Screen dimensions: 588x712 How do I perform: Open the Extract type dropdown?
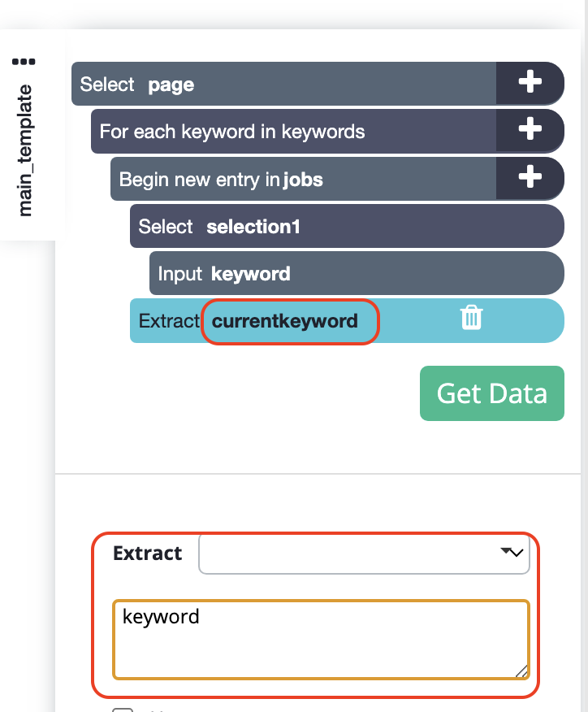(x=364, y=554)
